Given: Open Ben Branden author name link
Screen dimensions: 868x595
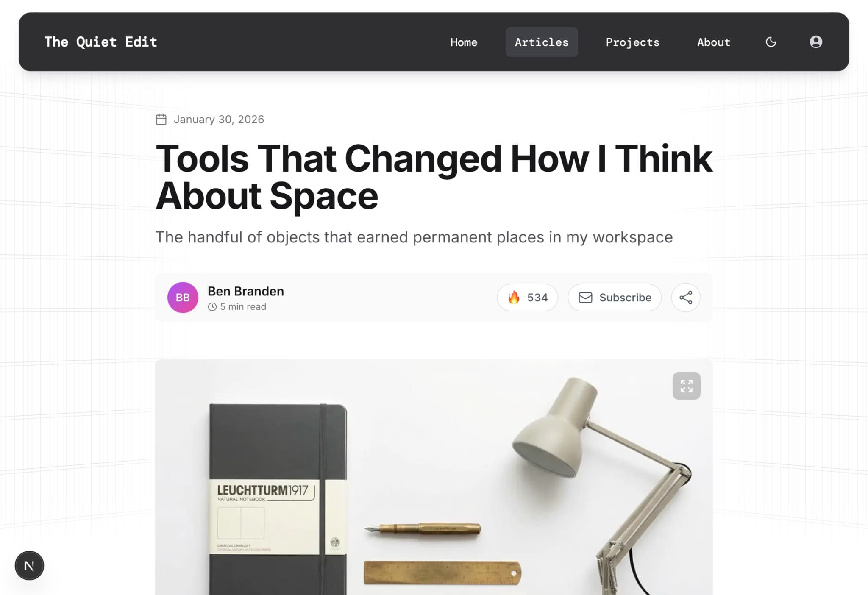Looking at the screenshot, I should coord(246,291).
